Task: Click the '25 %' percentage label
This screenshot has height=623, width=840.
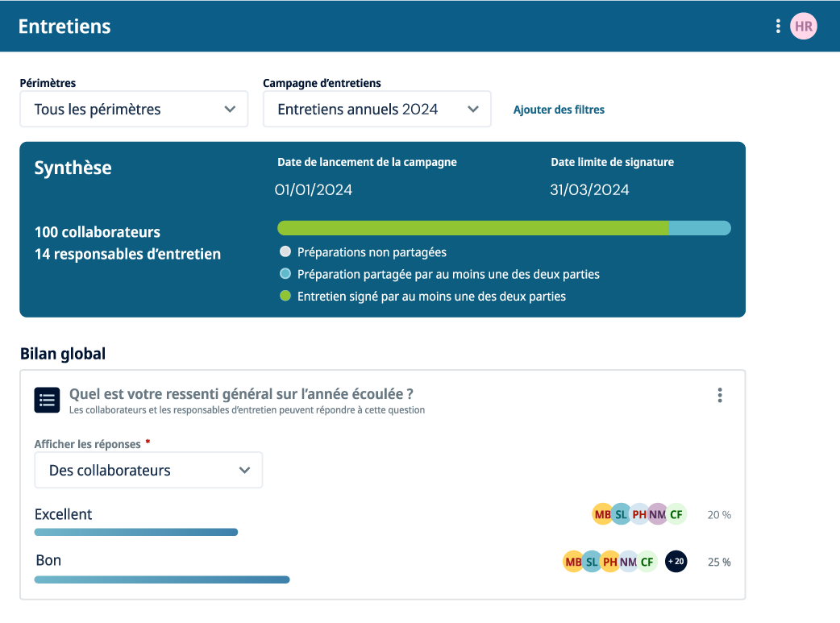Action: [x=717, y=562]
